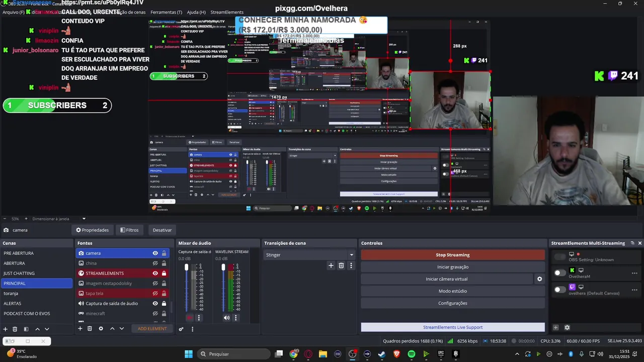Viewport: 644px width, 362px height.
Task: Hide the camera source with eye icon
Action: coord(155,253)
